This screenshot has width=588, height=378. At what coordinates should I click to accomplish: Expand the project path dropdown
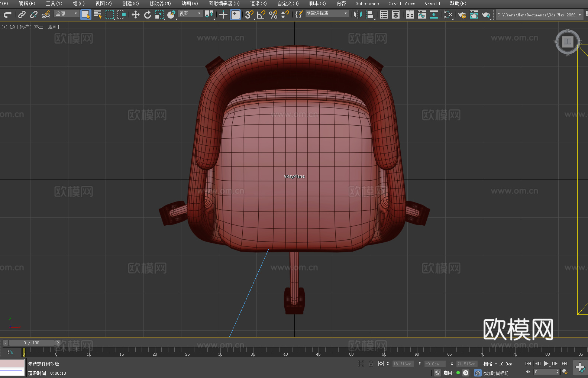point(580,15)
